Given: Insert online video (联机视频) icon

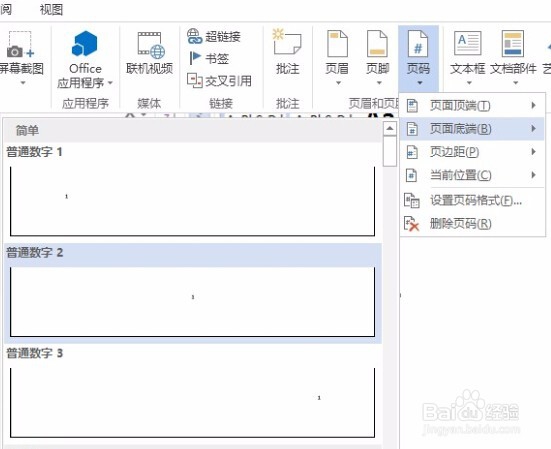Looking at the screenshot, I should click(x=151, y=45).
